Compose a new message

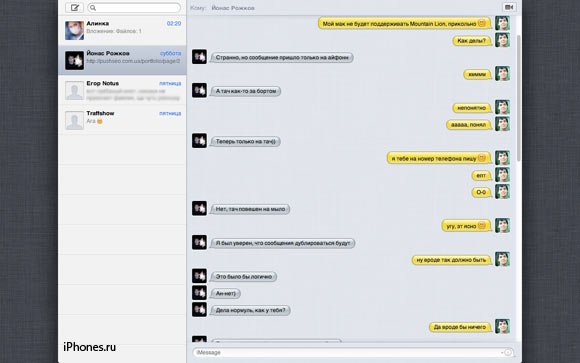(x=74, y=7)
